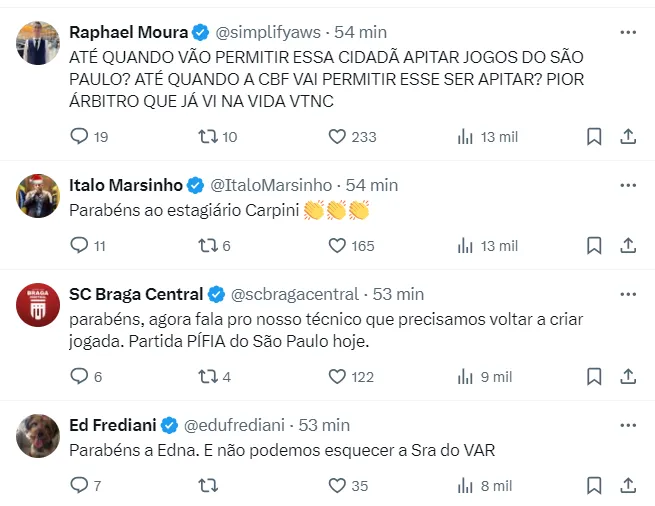The width and height of the screenshot is (655, 506).
Task: Click the SC Braga Central display name
Action: pyautogui.click(x=135, y=294)
